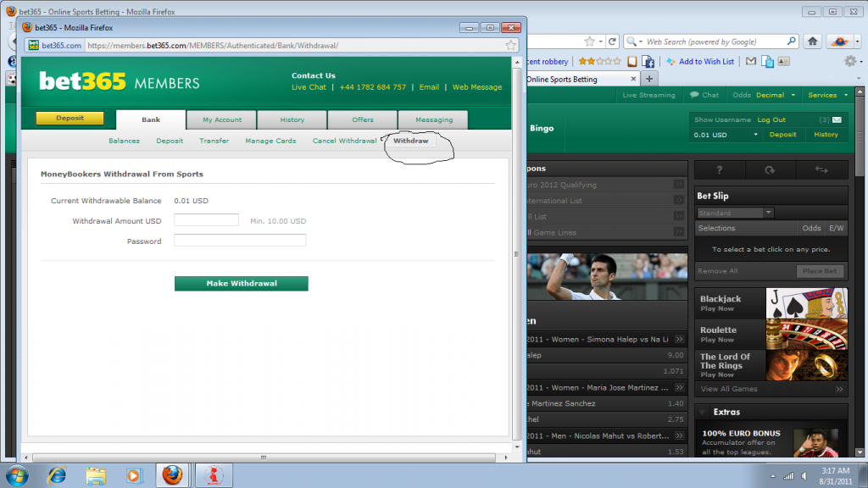
Task: Collapse the Extras section
Action: point(703,413)
